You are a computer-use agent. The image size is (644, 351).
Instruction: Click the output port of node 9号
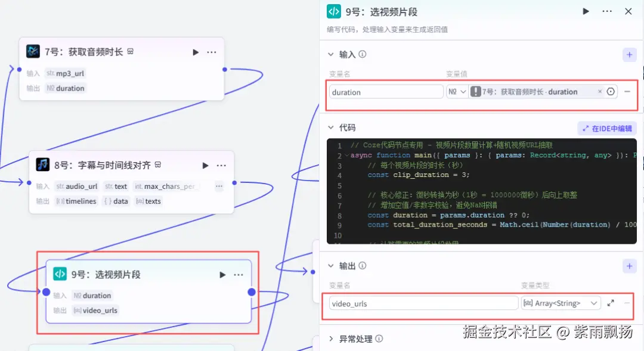(x=252, y=292)
